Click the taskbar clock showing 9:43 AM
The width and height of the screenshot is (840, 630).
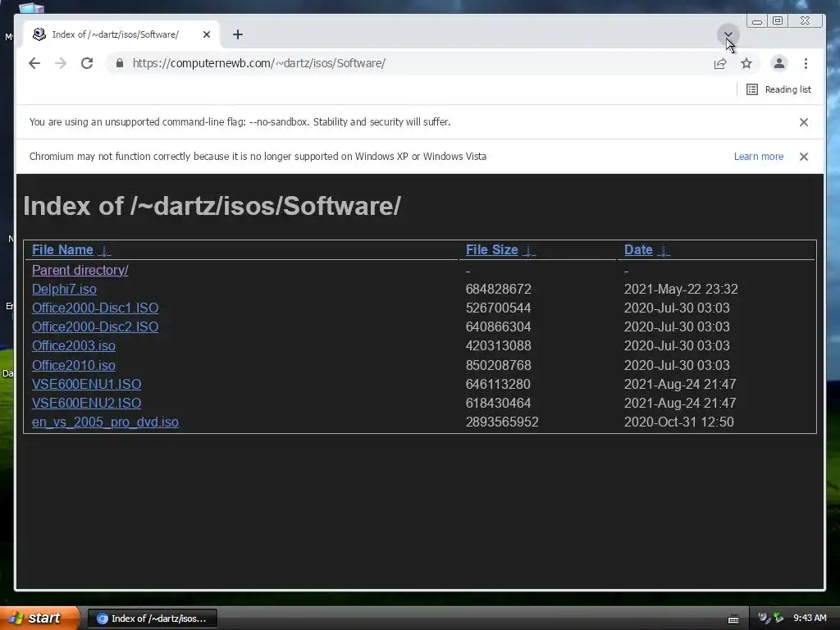(810, 619)
